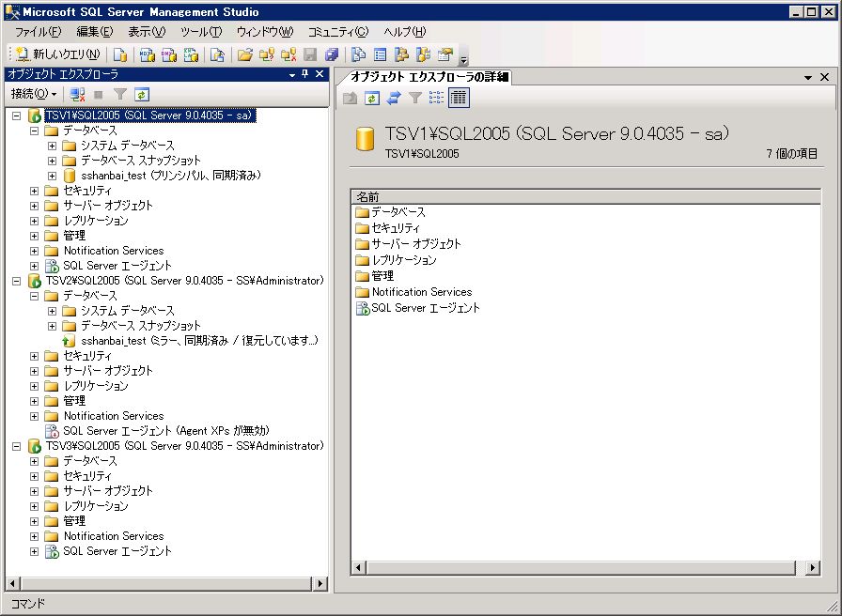Image resolution: width=842 pixels, height=616 pixels.
Task: Open the Template Explorer icon
Action: [424, 54]
